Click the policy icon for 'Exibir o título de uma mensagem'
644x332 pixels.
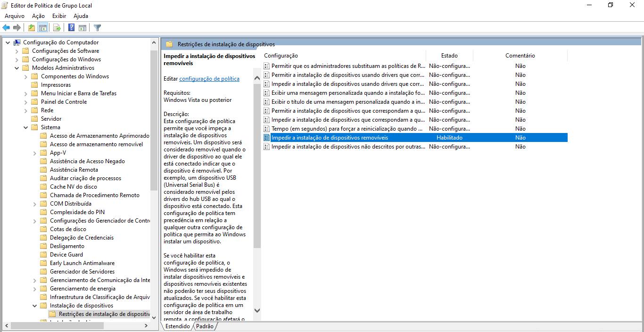(x=267, y=102)
